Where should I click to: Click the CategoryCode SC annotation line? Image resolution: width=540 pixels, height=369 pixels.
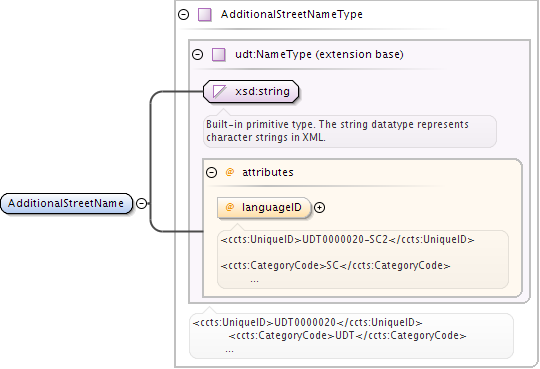[335, 266]
